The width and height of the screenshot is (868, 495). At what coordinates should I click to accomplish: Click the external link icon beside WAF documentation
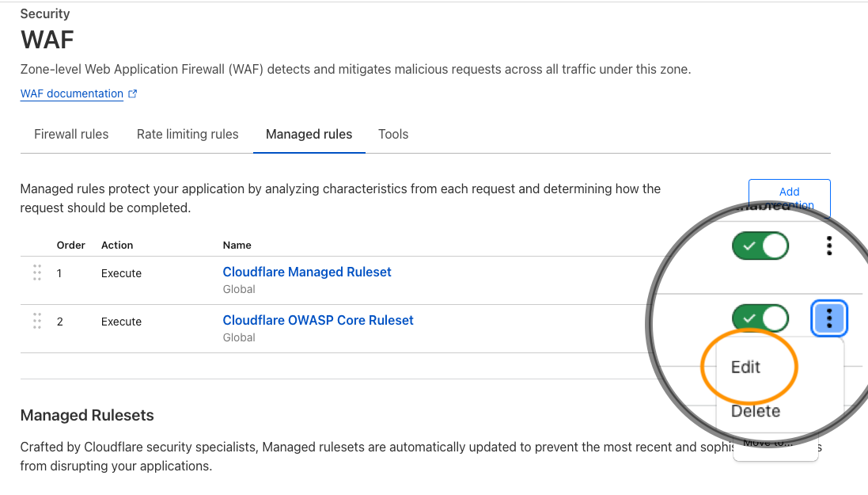(x=133, y=93)
